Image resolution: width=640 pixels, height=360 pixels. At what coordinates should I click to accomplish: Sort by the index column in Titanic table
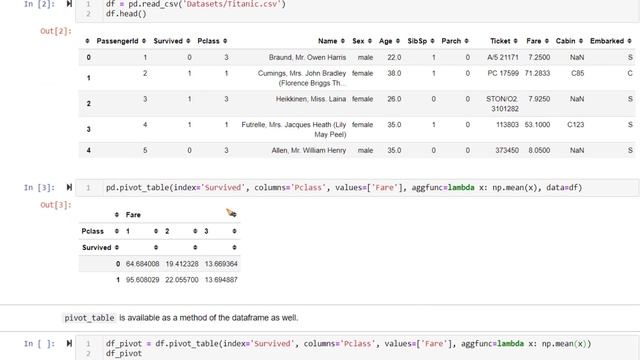[87, 41]
